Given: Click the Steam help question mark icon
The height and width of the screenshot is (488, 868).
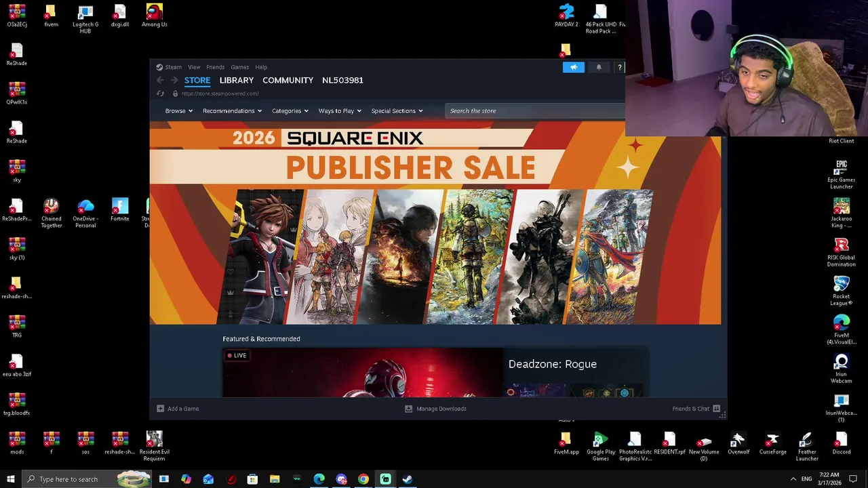Looking at the screenshot, I should (619, 67).
